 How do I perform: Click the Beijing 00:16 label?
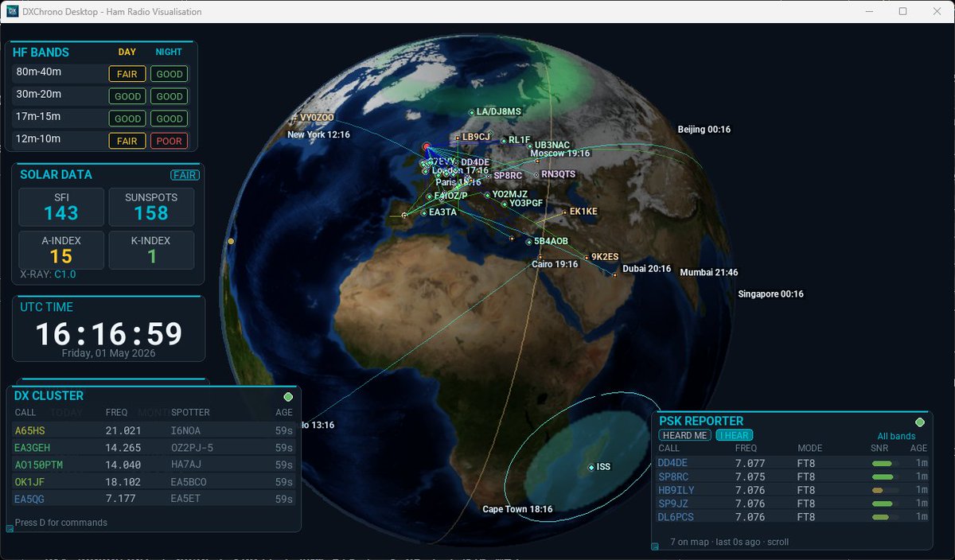coord(704,130)
